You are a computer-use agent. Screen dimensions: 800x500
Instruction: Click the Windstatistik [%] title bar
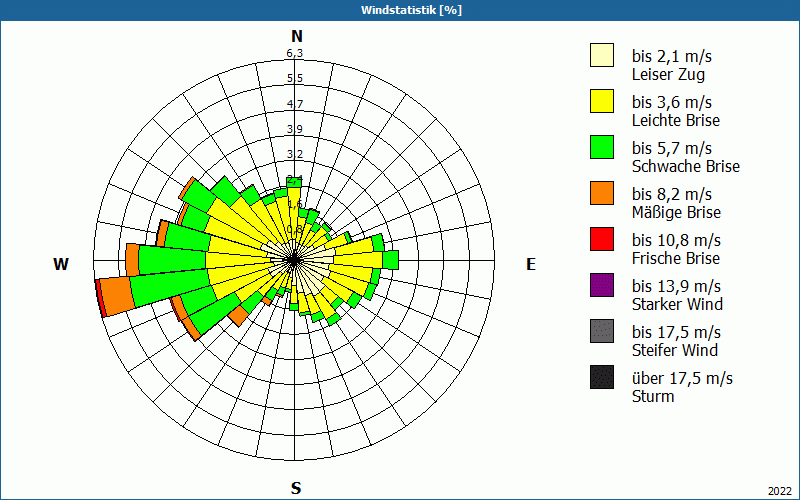coord(400,10)
